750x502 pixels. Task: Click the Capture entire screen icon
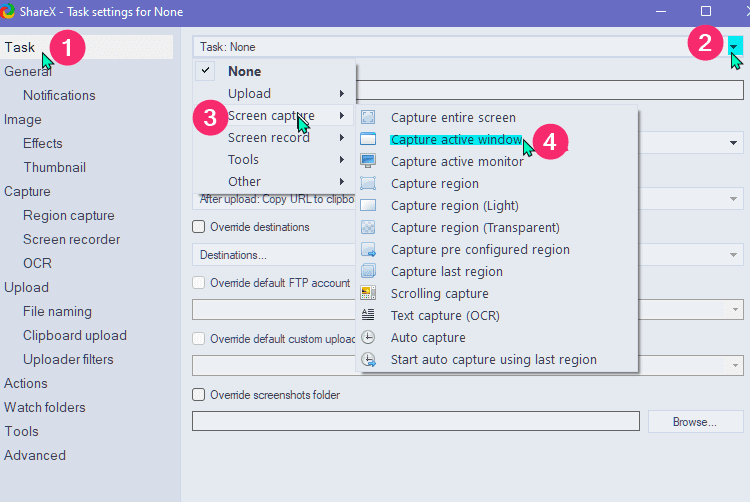click(368, 117)
